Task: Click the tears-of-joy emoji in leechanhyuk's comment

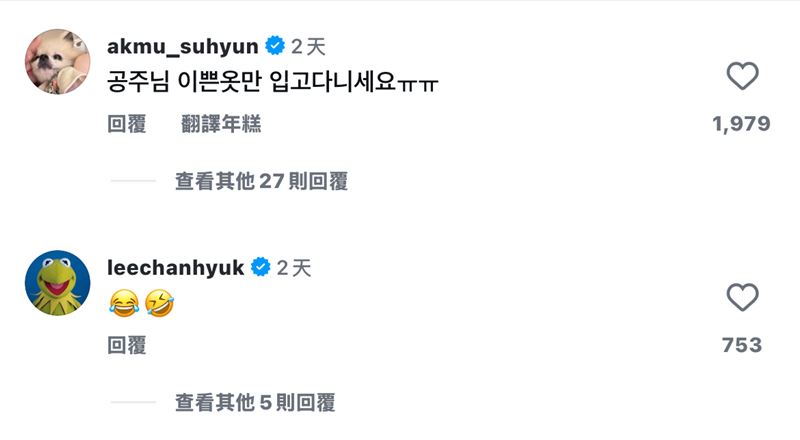Action: tap(122, 301)
